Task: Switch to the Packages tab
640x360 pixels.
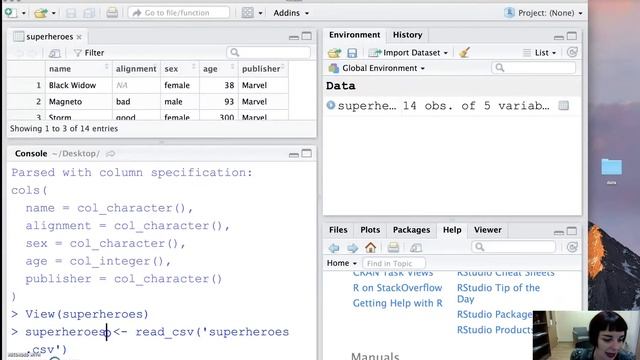Action: point(411,230)
